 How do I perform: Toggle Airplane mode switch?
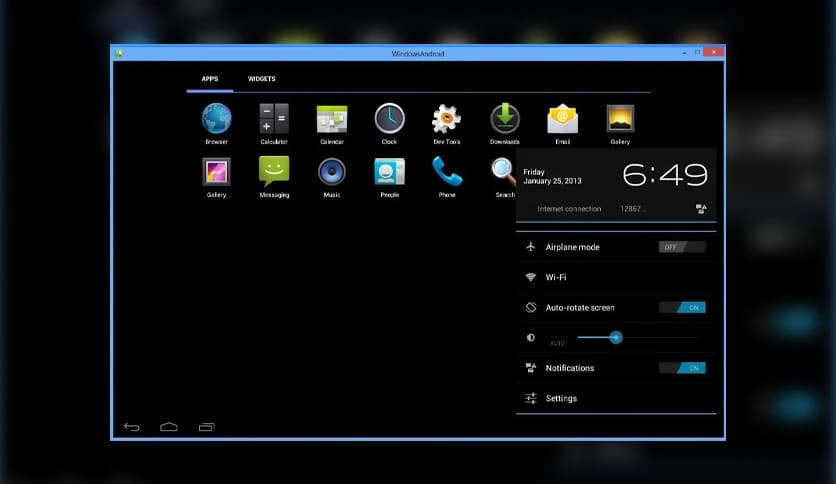coord(681,247)
